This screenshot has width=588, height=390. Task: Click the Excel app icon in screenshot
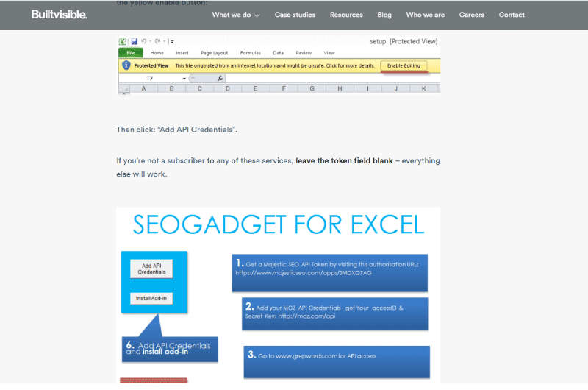122,41
